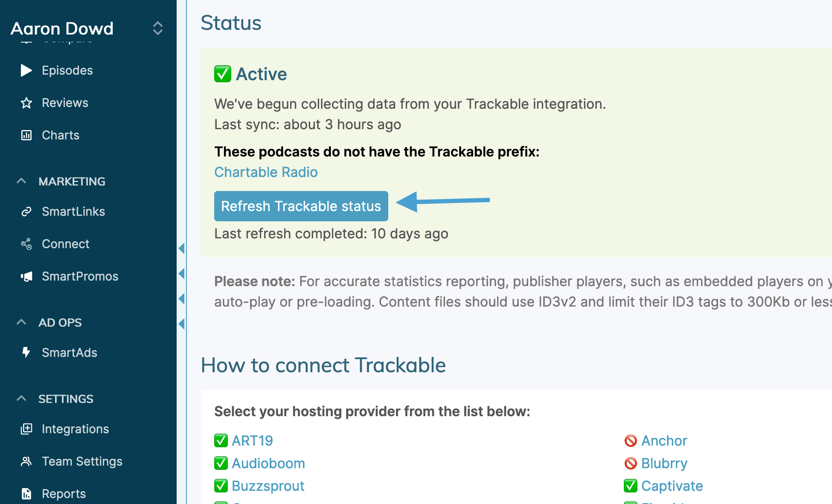
Task: Click the green checkmark beside Audioboom
Action: [221, 463]
